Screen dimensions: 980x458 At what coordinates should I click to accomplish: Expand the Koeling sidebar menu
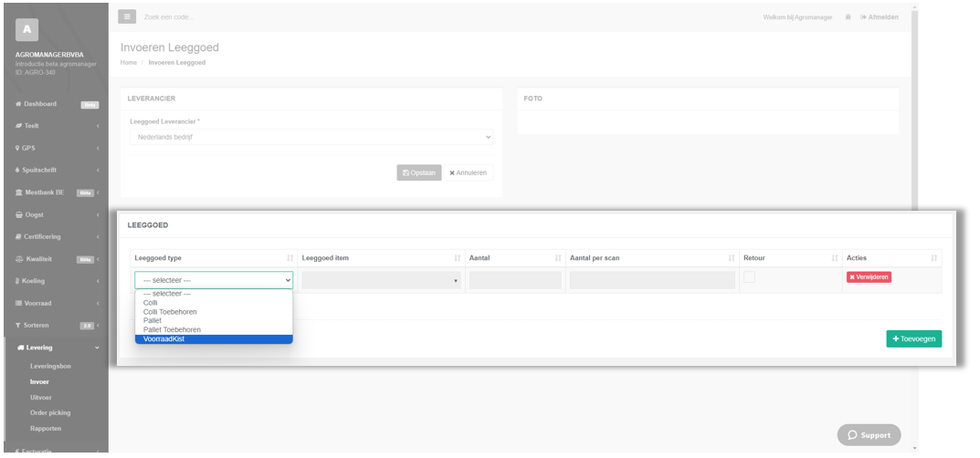tap(57, 281)
